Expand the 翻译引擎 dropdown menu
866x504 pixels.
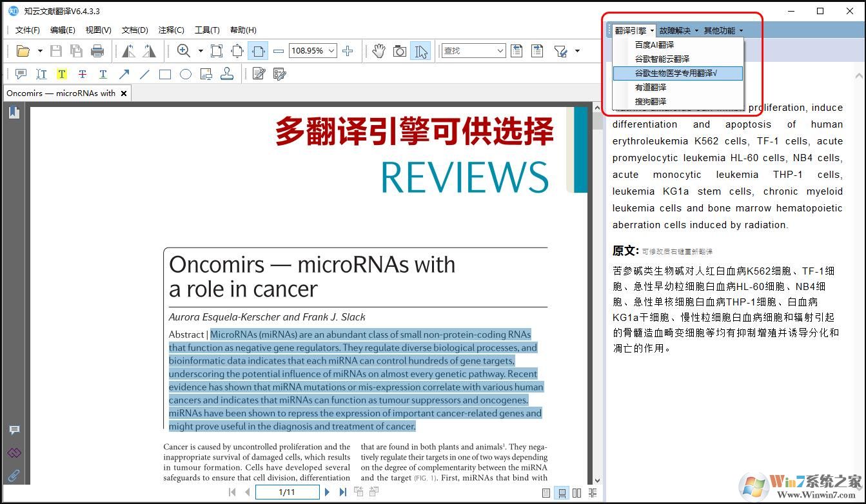[635, 30]
